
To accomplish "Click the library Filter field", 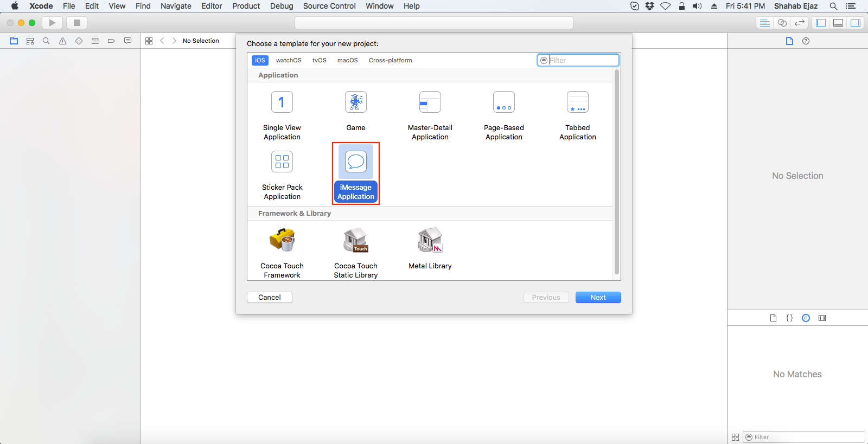I will point(804,437).
